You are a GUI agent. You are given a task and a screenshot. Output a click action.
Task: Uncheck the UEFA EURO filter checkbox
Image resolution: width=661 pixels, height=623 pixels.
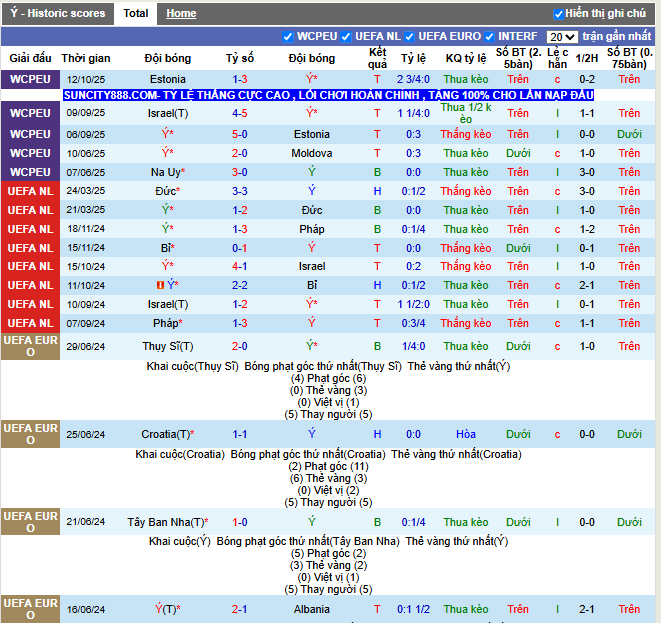(x=409, y=36)
